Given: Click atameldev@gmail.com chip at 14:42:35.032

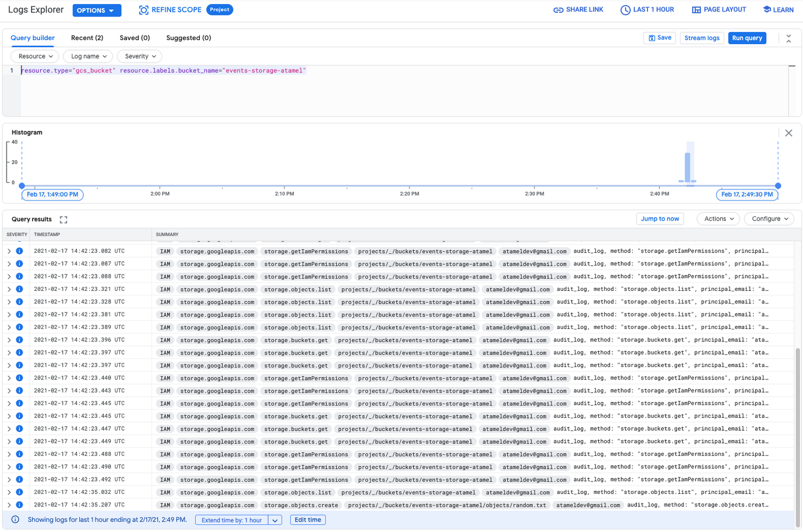Looking at the screenshot, I should (x=517, y=492).
